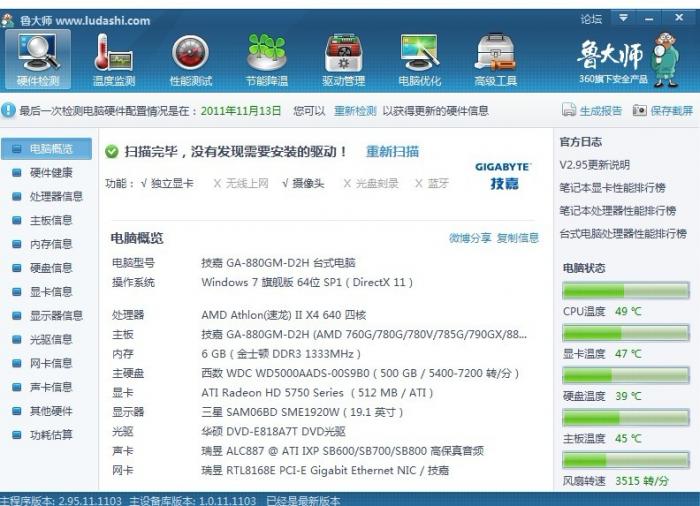The height and width of the screenshot is (506, 700).
Task: Click the 6 GB 金士顿 DDR3 memory value
Action: (281, 354)
